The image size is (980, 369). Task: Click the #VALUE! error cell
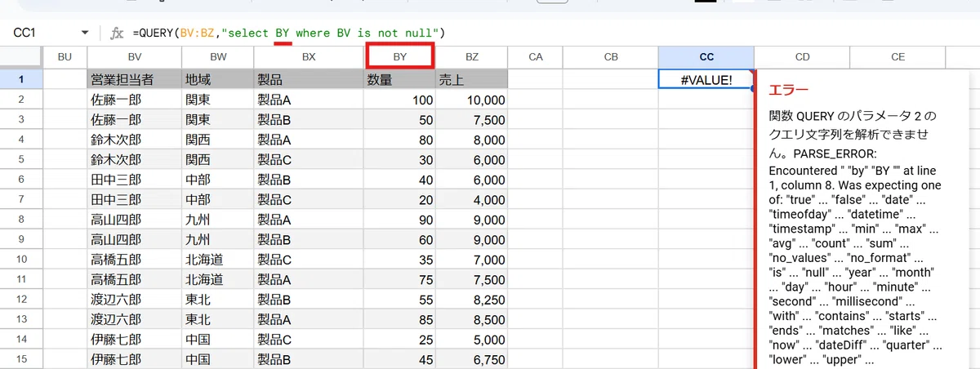coord(706,79)
